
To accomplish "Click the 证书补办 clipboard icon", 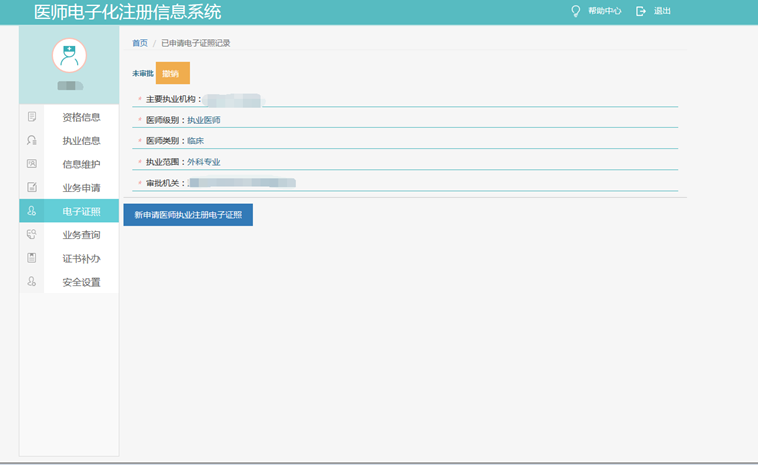I will point(32,258).
